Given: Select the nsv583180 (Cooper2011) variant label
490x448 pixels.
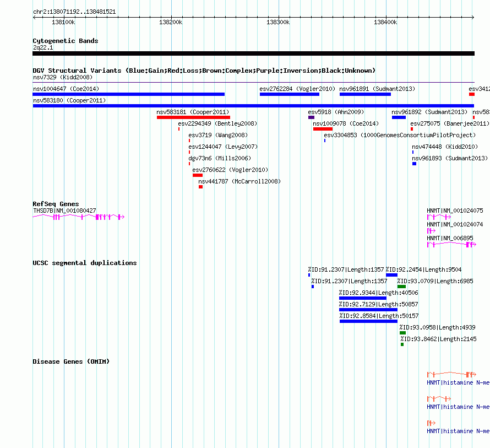Looking at the screenshot, I should pyautogui.click(x=69, y=100).
